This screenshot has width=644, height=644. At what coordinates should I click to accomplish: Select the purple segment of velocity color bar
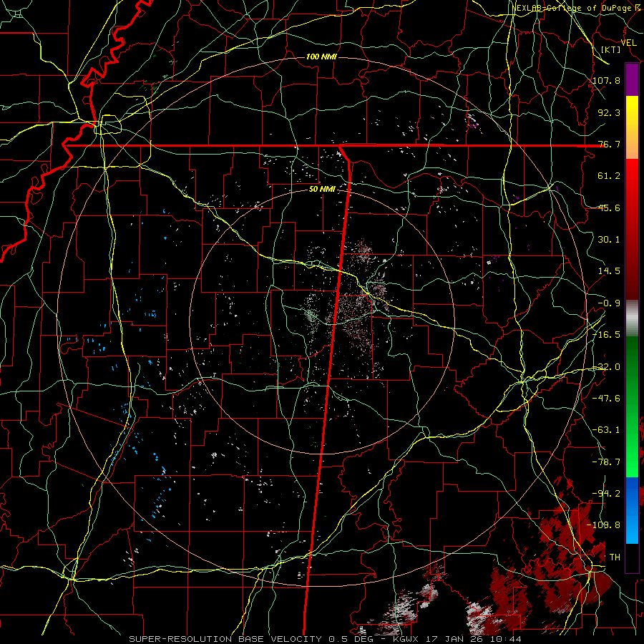click(x=632, y=80)
